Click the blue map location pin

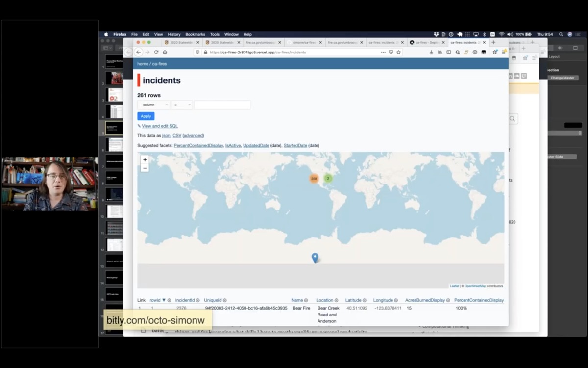(315, 258)
